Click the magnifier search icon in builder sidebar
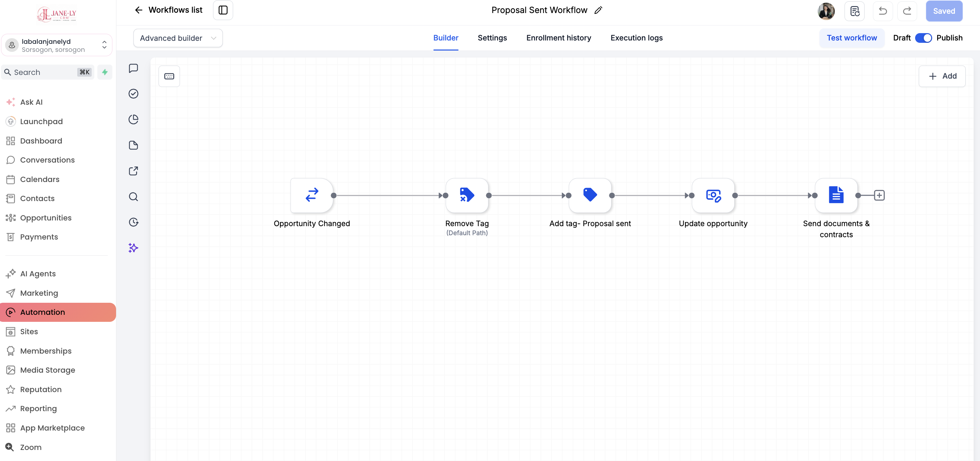The height and width of the screenshot is (461, 980). click(x=133, y=197)
